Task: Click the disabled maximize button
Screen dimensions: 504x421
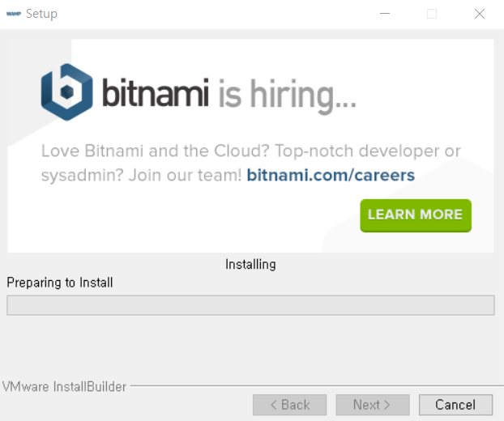Action: click(x=432, y=14)
